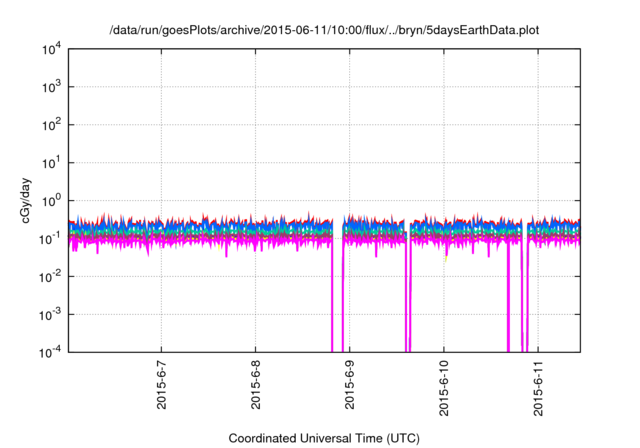
Task: Click the 10^-4 y-axis tick label
Action: (51, 352)
